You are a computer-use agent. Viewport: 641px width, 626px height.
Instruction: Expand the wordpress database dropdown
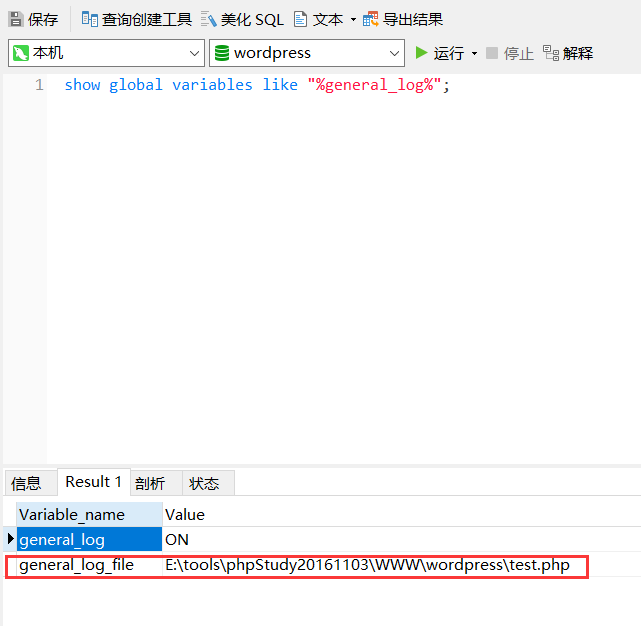tap(394, 53)
